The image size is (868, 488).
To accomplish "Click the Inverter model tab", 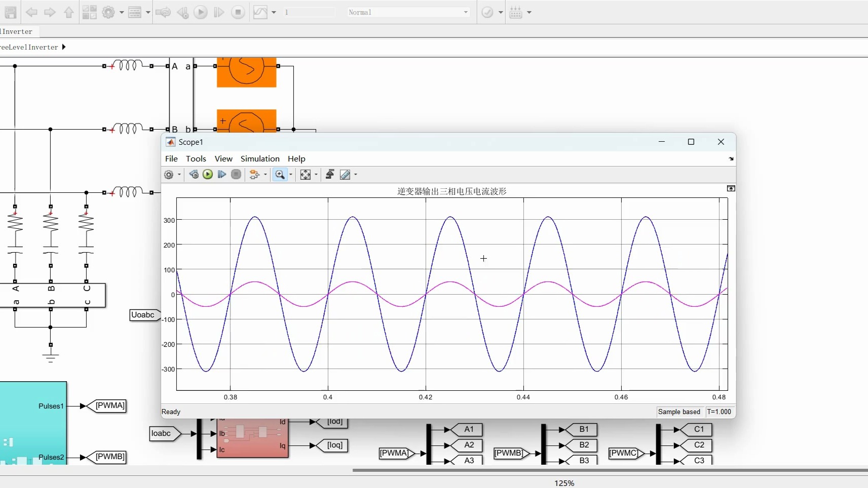I will (x=17, y=31).
